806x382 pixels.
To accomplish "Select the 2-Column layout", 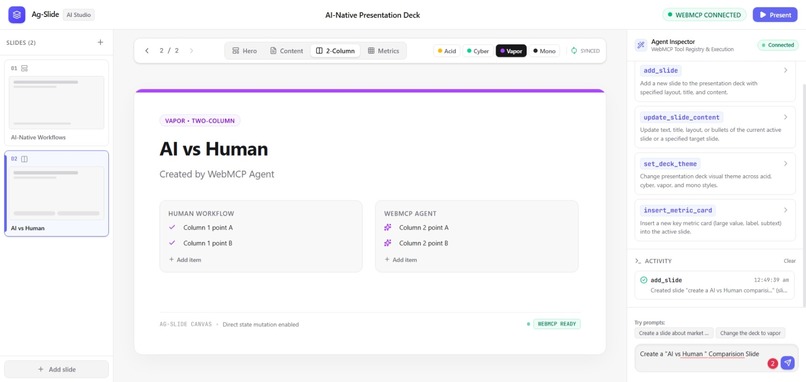I will [335, 51].
